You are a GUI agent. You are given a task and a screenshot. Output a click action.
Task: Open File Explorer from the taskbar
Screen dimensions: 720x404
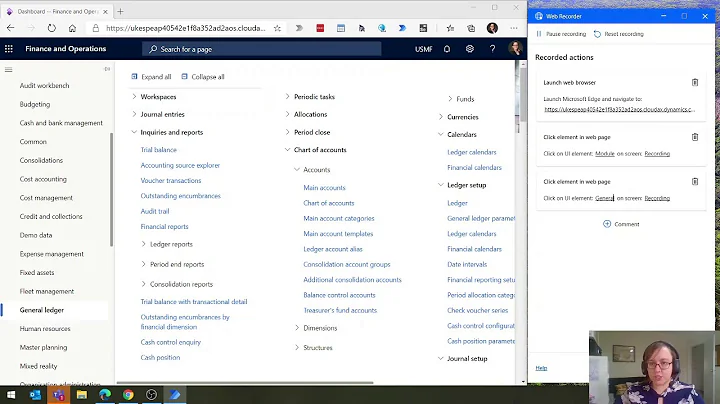[x=82, y=395]
